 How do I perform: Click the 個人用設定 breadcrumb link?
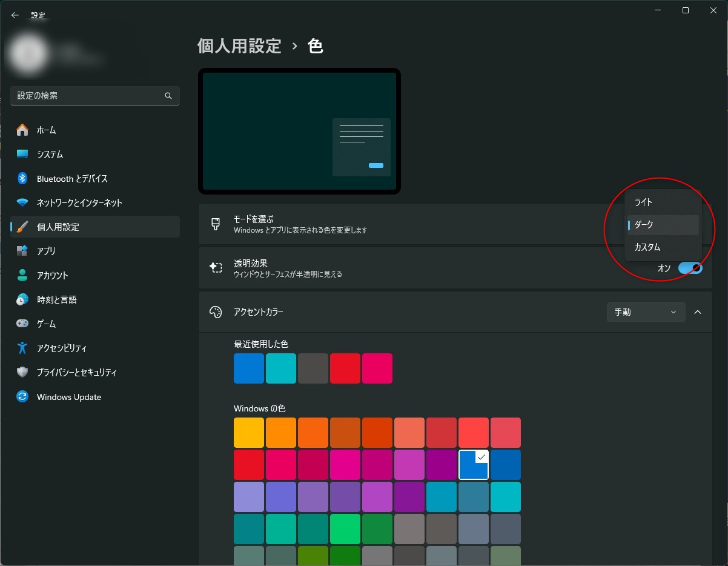pos(239,46)
